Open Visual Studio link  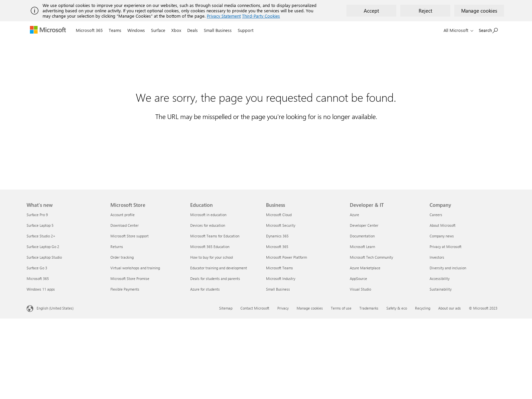tap(360, 289)
